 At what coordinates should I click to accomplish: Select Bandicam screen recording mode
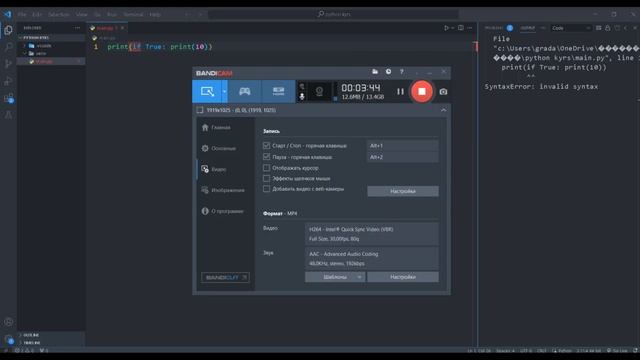click(207, 91)
